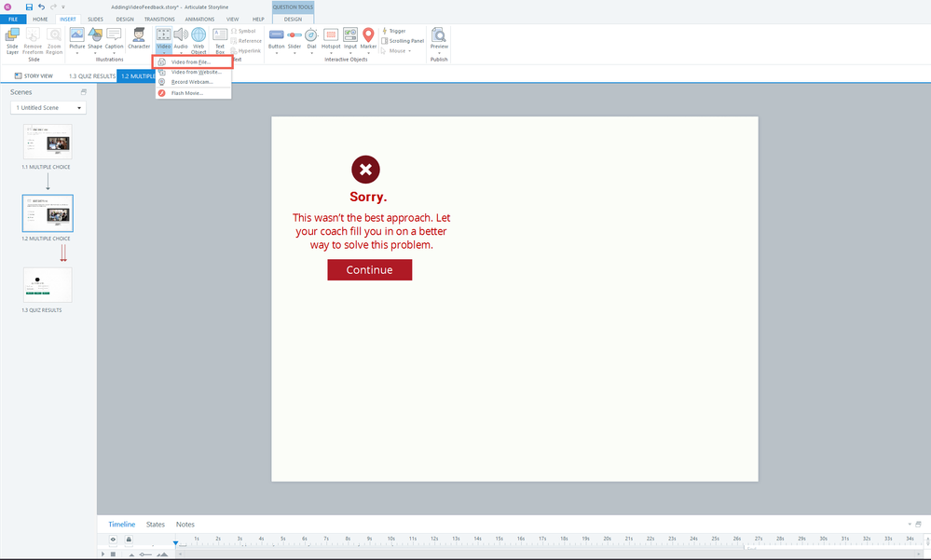This screenshot has height=560, width=931.
Task: Expand the Shape gallery dropdown
Action: (95, 52)
